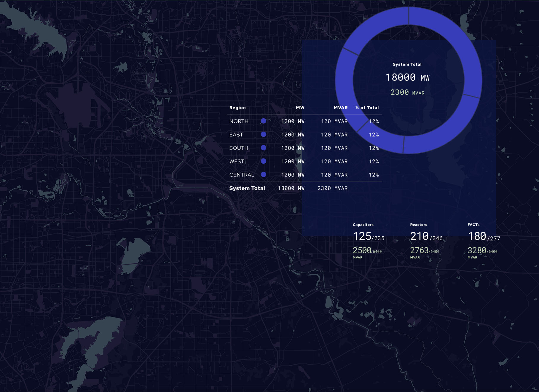Click the 3280/6400 FACTs MVAR value
The image size is (539, 392).
click(482, 251)
